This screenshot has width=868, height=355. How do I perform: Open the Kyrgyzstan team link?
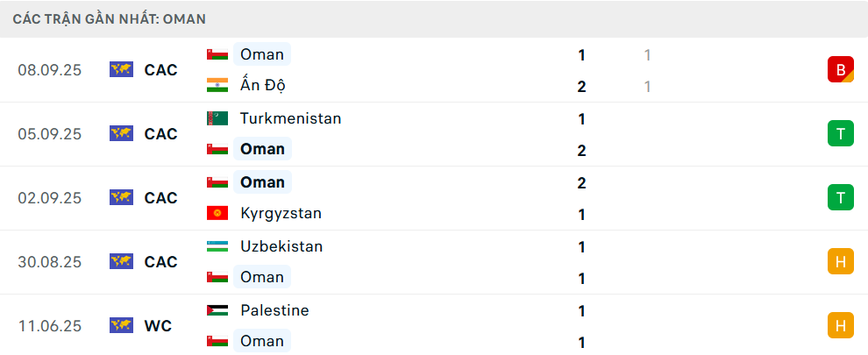pyautogui.click(x=281, y=214)
